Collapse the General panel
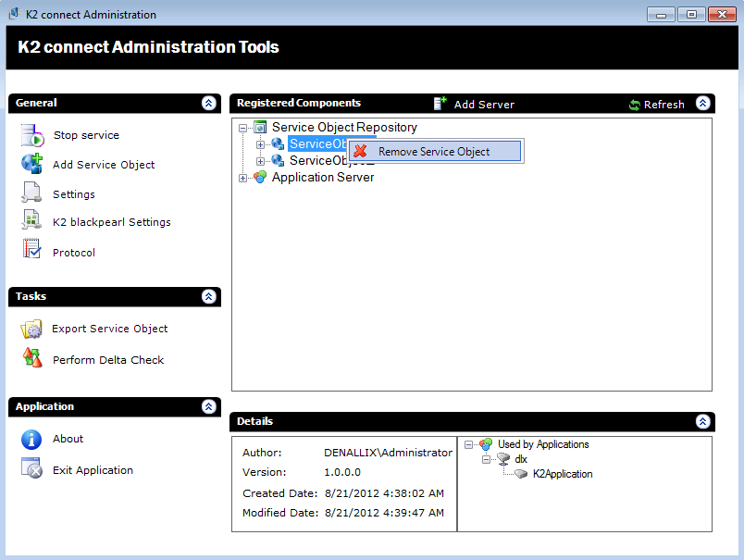Screen dimensions: 744x560 point(209,104)
